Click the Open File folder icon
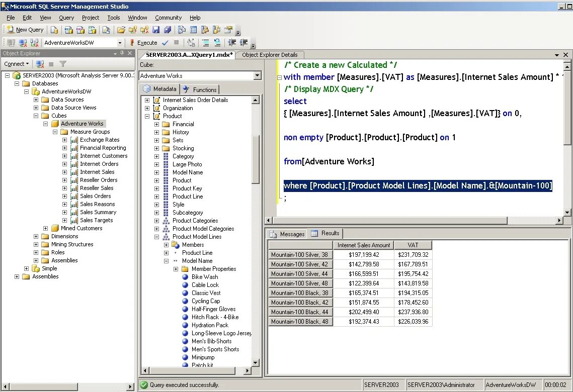Viewport: 573px width, 392px height. pos(121,30)
